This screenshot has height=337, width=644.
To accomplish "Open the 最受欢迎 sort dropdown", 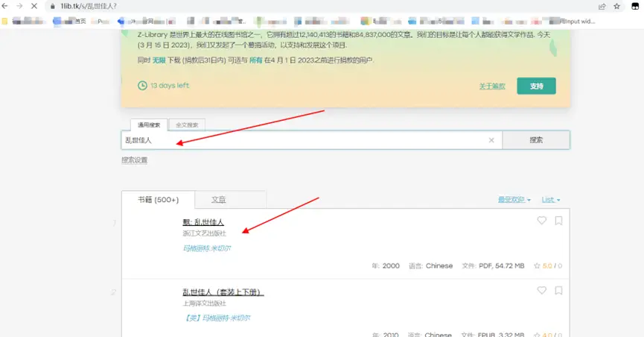I will pos(514,200).
